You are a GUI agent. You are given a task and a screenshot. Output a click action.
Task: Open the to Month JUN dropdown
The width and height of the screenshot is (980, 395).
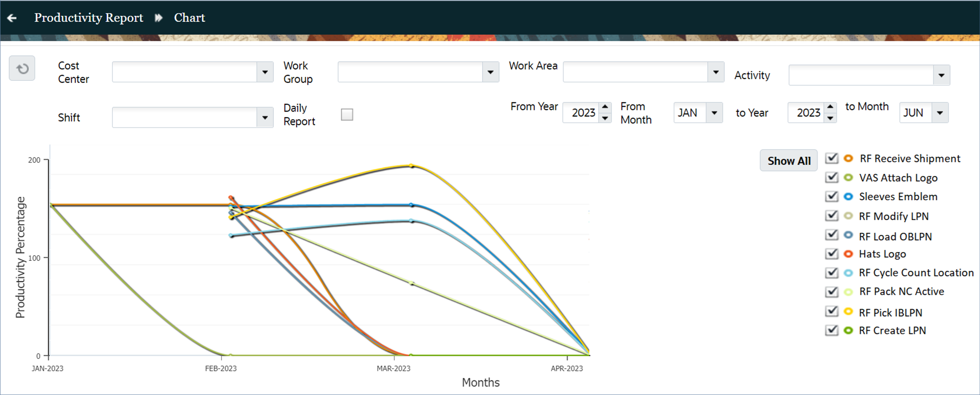click(x=940, y=113)
